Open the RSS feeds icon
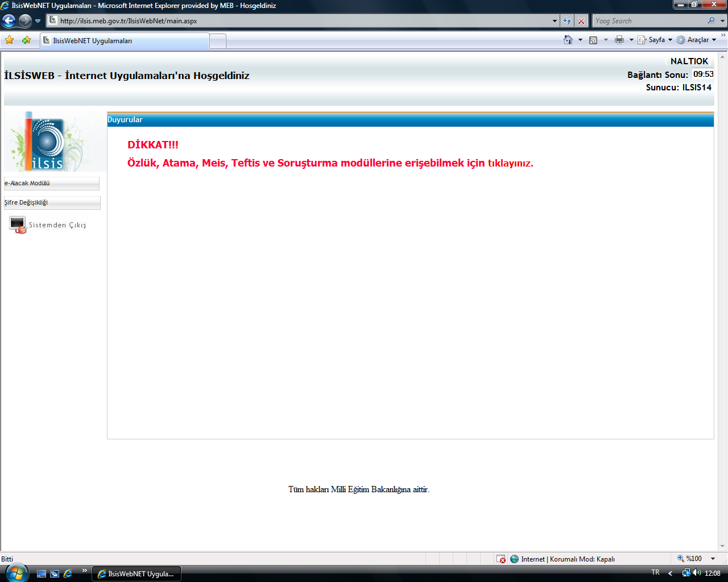The height and width of the screenshot is (582, 728). tap(593, 40)
